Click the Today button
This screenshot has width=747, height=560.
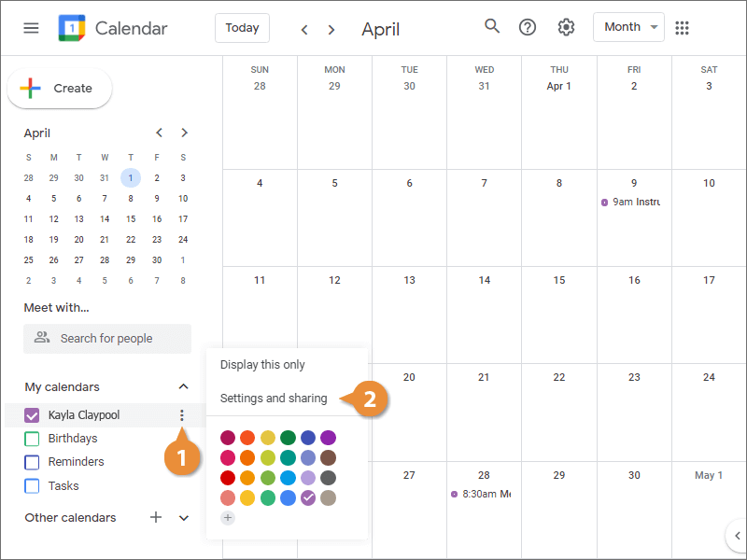(x=242, y=28)
